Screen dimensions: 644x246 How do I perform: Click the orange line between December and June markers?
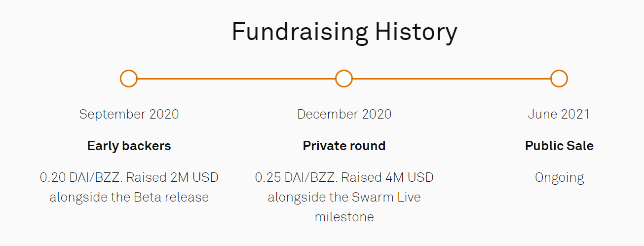[452, 79]
